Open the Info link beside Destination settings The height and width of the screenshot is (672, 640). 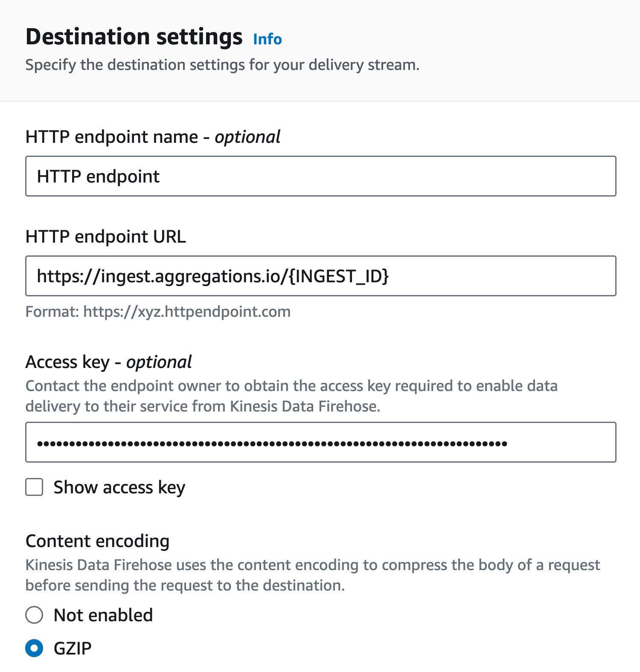[267, 39]
